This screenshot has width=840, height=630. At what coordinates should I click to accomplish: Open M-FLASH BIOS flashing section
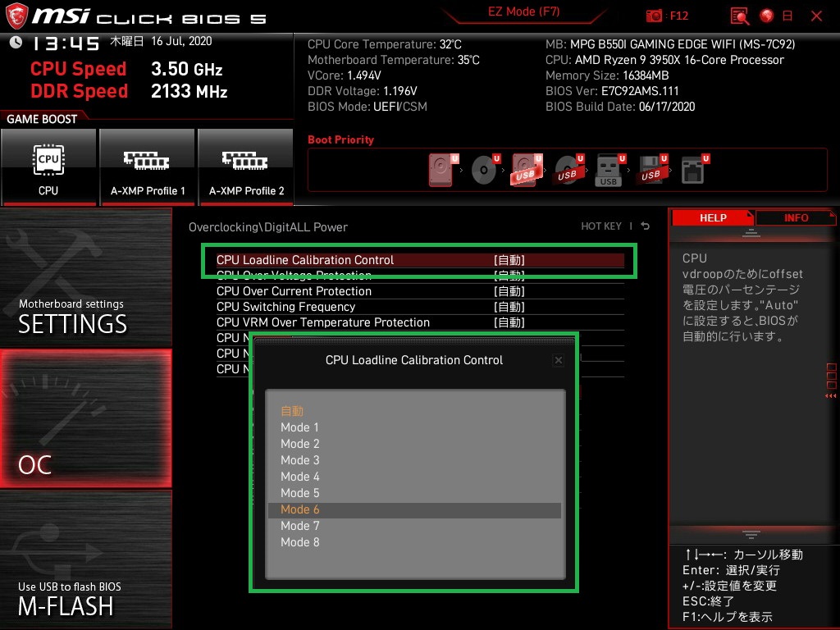[x=85, y=559]
